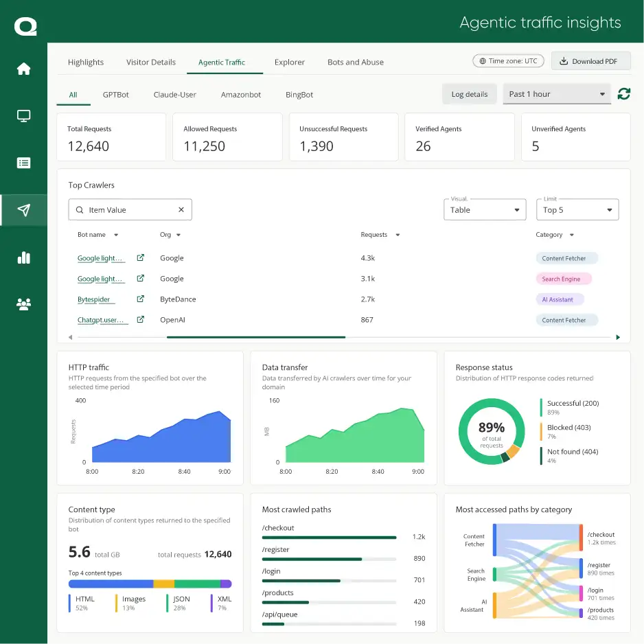
Task: Click the Total Requests card 12,640
Action: click(111, 137)
